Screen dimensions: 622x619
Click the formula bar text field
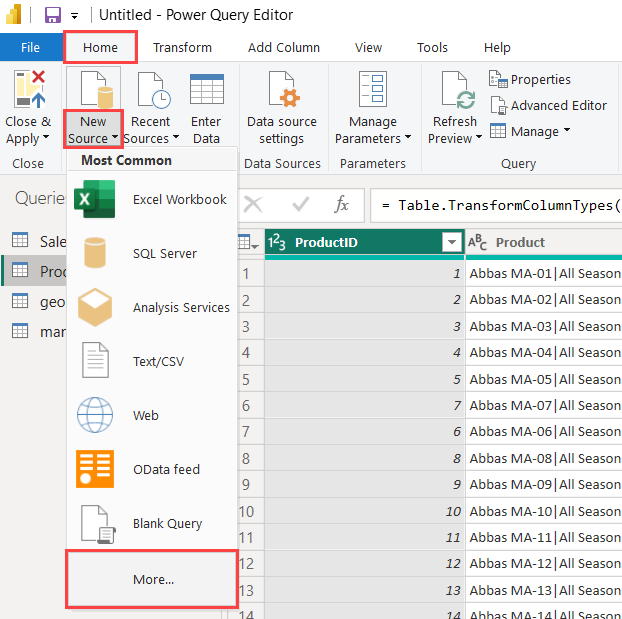click(496, 205)
